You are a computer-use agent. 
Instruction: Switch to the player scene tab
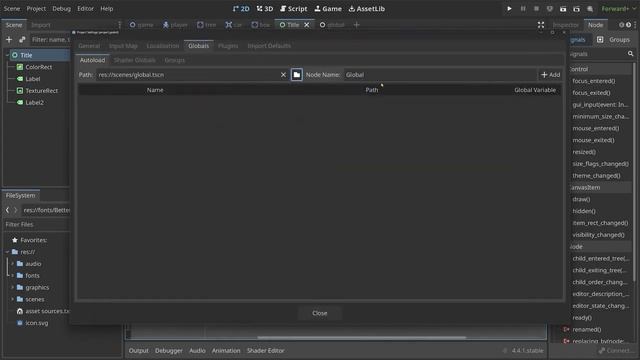coord(175,25)
